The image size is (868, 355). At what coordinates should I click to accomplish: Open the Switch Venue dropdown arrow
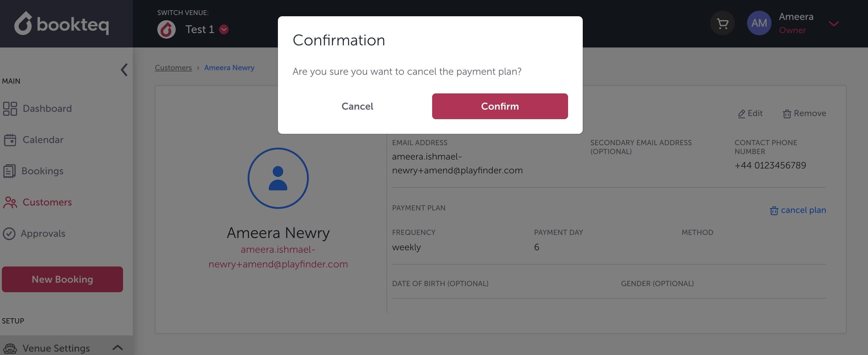click(224, 30)
